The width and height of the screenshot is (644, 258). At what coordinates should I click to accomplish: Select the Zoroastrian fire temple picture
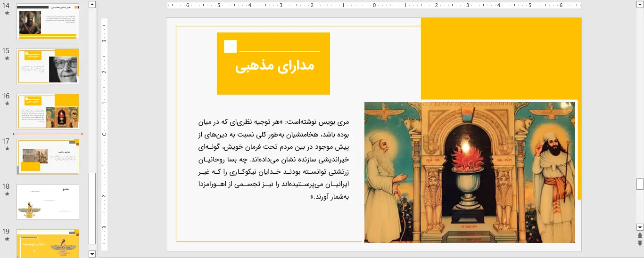tap(470, 172)
